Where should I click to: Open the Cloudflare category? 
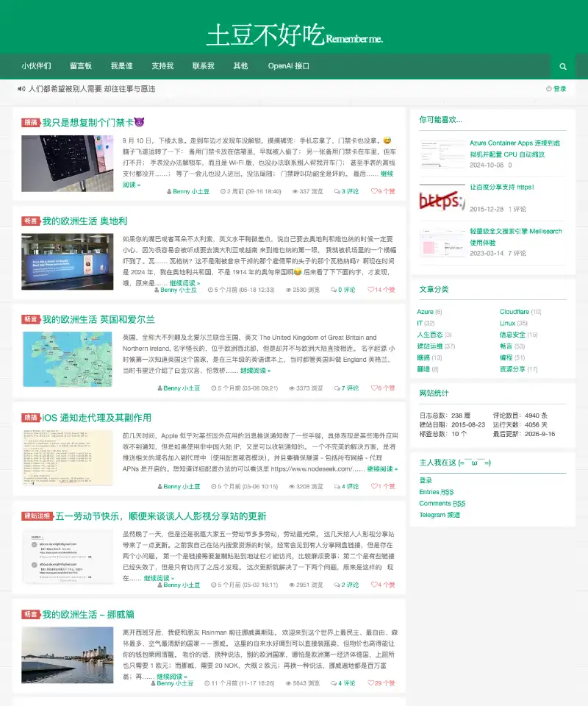click(x=514, y=312)
